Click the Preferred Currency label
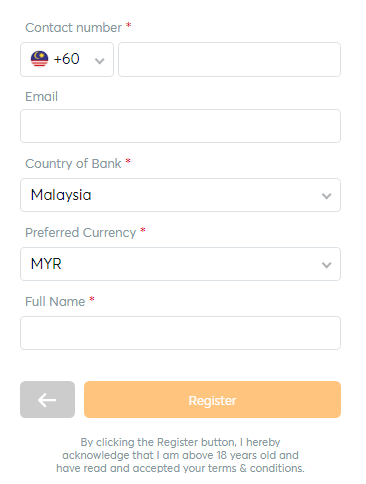Viewport: 366px width, 484px height. (81, 233)
